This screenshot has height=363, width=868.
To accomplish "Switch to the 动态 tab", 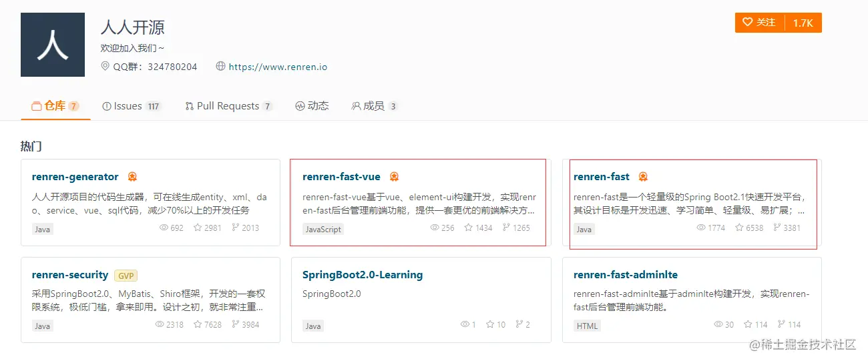I will point(312,106).
